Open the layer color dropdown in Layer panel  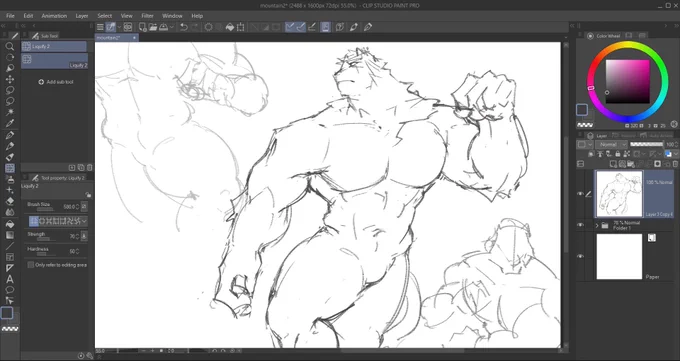tap(675, 154)
